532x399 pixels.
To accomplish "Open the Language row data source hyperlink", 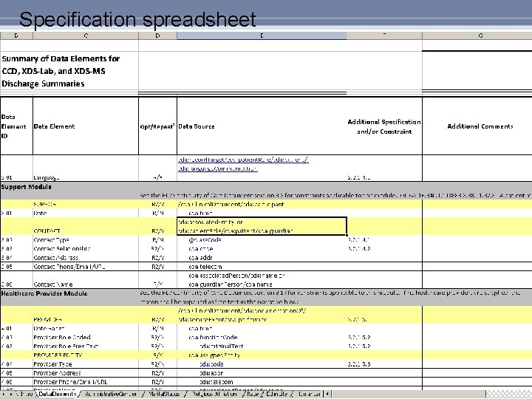I will (x=243, y=164).
